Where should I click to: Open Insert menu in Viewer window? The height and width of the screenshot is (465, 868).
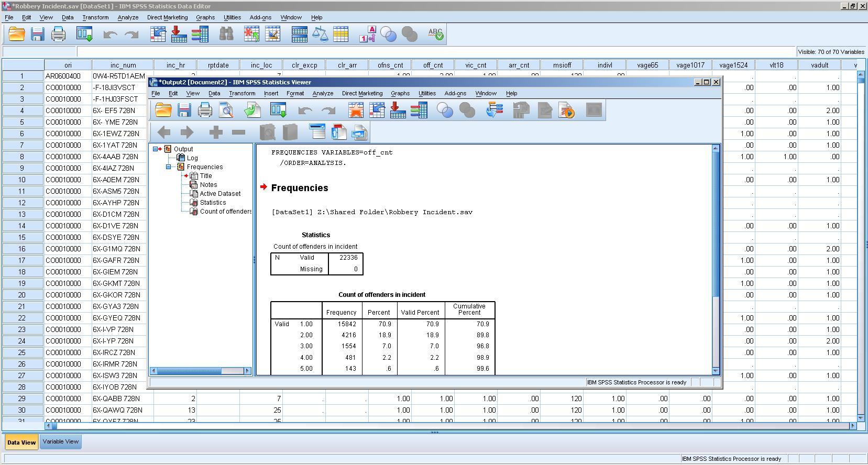(x=271, y=93)
